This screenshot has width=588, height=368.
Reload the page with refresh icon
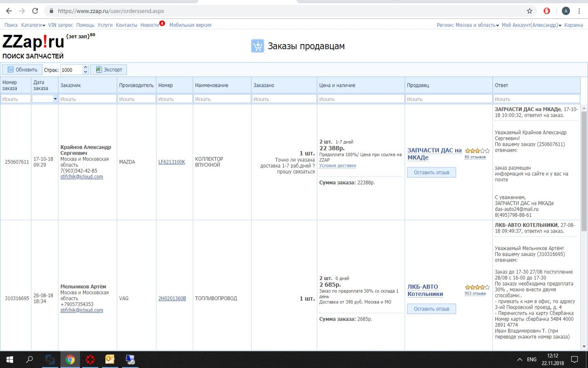tap(35, 11)
